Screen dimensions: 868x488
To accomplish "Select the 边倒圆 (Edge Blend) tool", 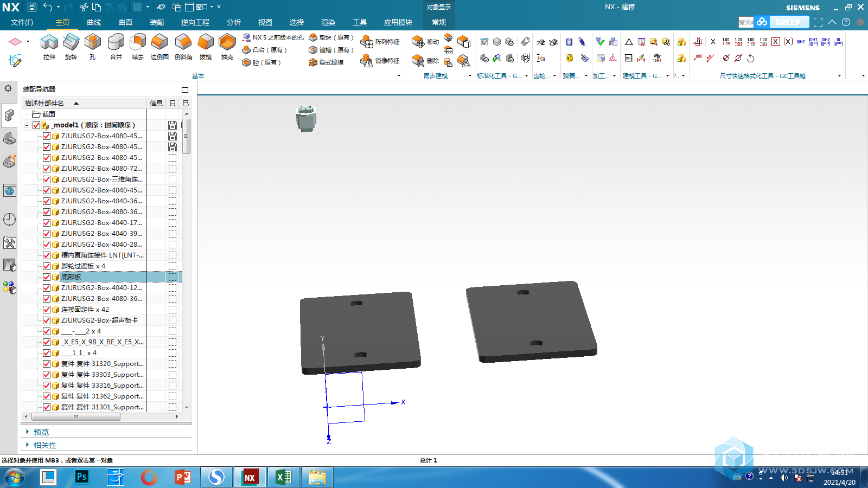I will point(159,46).
